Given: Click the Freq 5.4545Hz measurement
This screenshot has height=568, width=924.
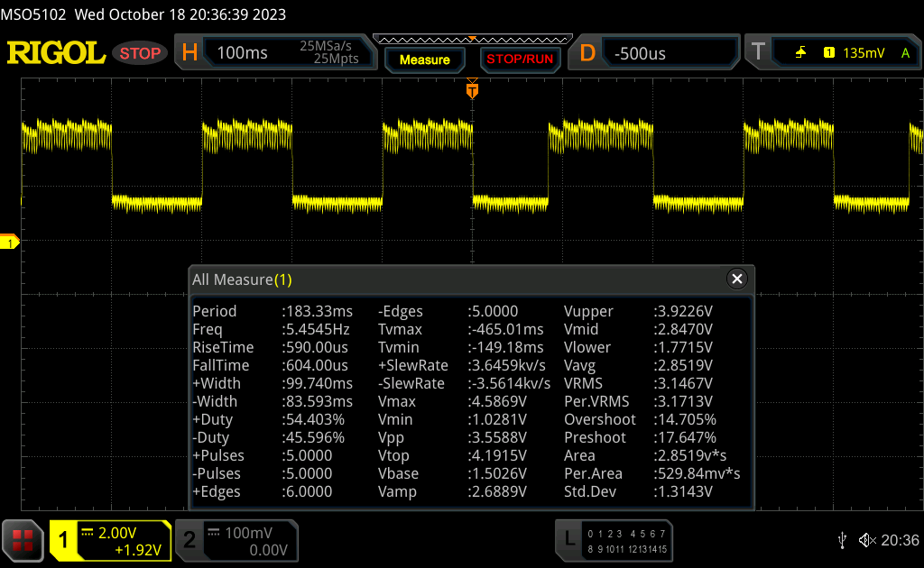Looking at the screenshot, I should click(271, 330).
